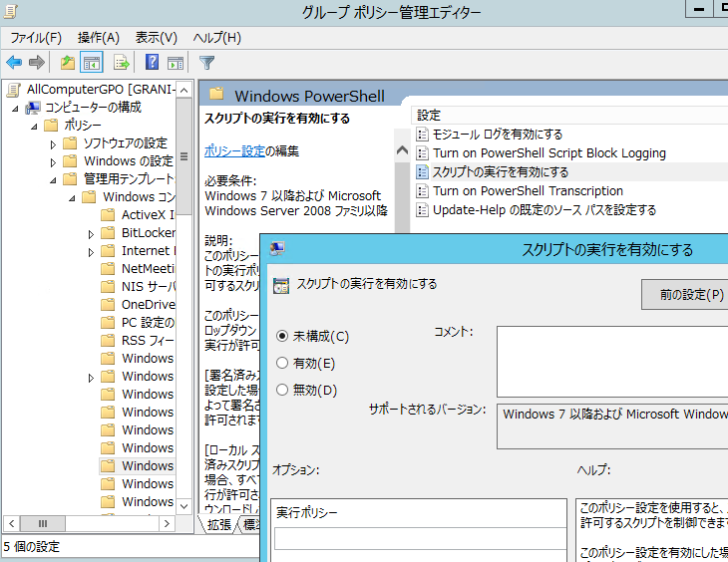This screenshot has width=728, height=562.
Task: Select Turn on PowerShell Transcription setting
Action: [x=528, y=191]
